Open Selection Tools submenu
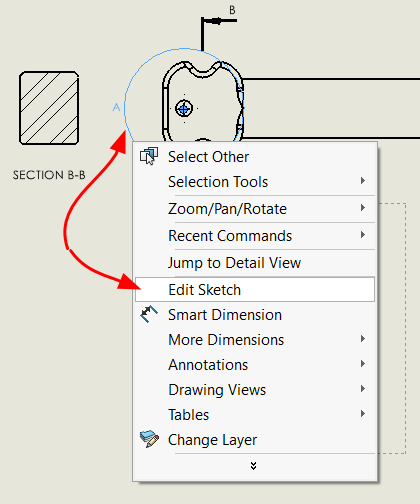Screen dimensions: 420x504 tap(255, 182)
